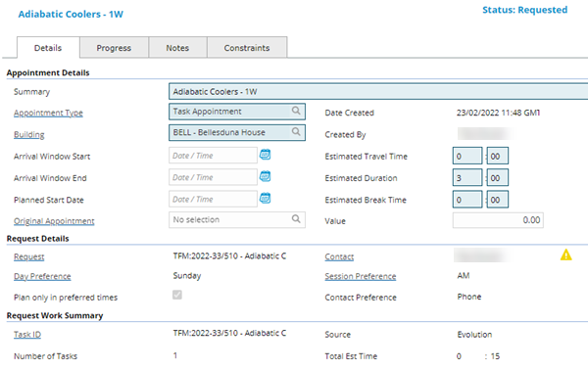
Task: Toggle Plan only in preferred times checkbox
Action: coord(177,295)
